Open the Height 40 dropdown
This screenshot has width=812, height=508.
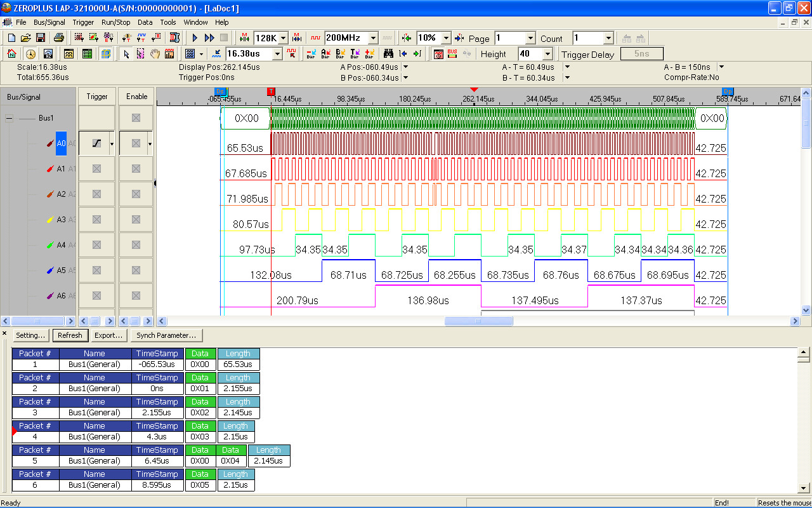pos(547,54)
